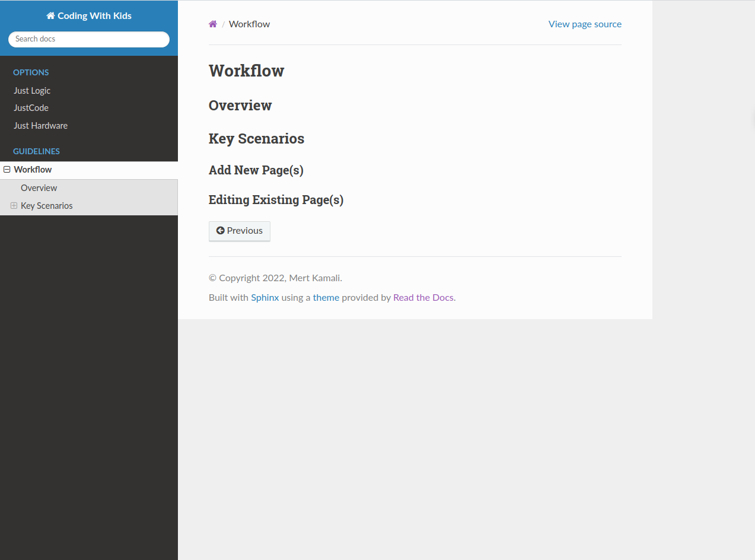
Task: Click the left-arrow icon inside the Previous button
Action: tap(221, 231)
